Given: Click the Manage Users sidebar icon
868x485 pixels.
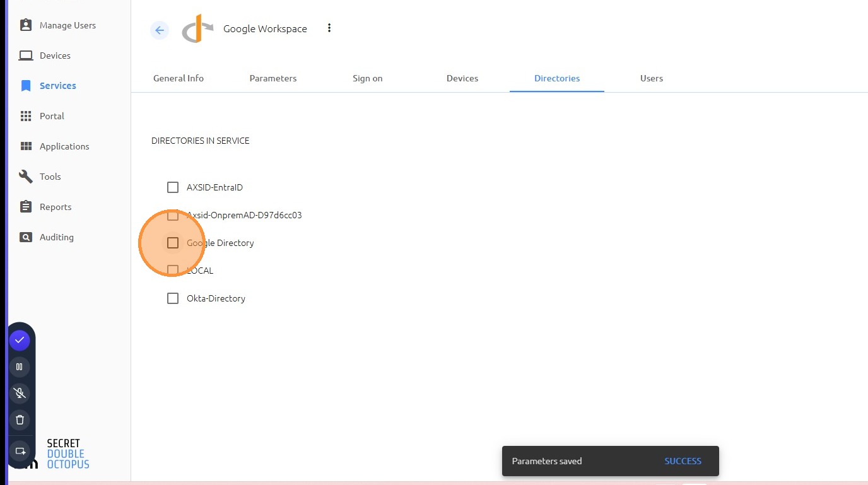Looking at the screenshot, I should click(26, 25).
